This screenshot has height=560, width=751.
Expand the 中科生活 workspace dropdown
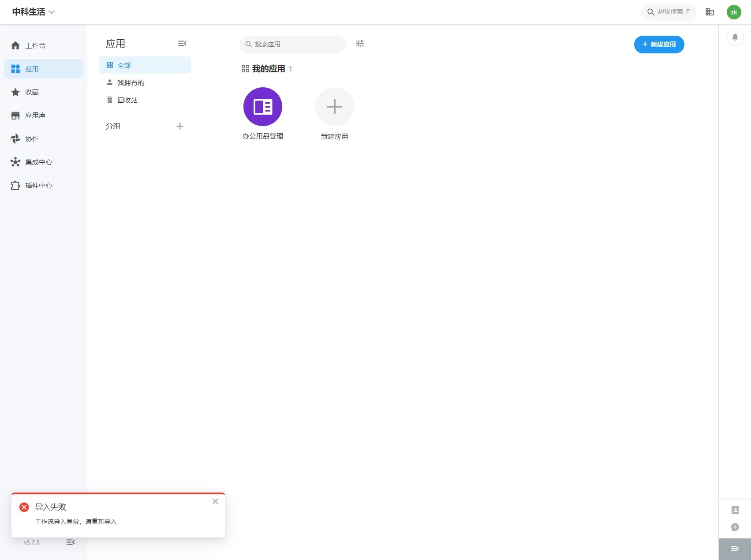coord(52,12)
